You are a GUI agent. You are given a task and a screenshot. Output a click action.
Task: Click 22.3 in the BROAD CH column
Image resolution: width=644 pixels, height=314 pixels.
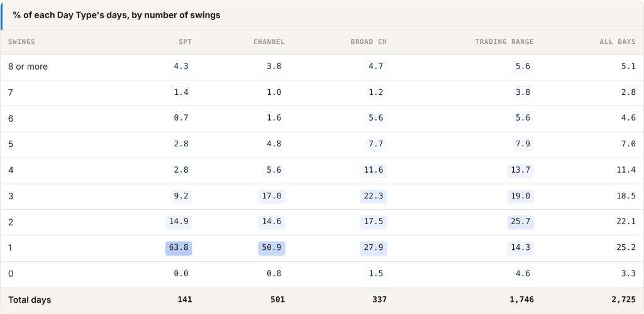pos(374,196)
